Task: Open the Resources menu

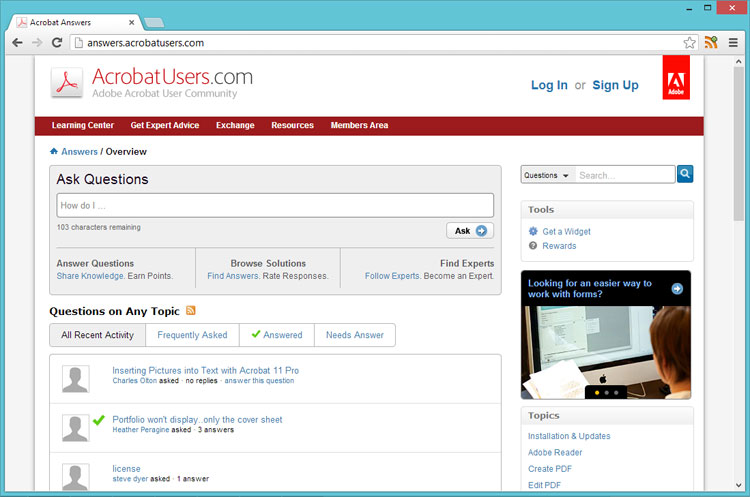Action: coord(292,125)
